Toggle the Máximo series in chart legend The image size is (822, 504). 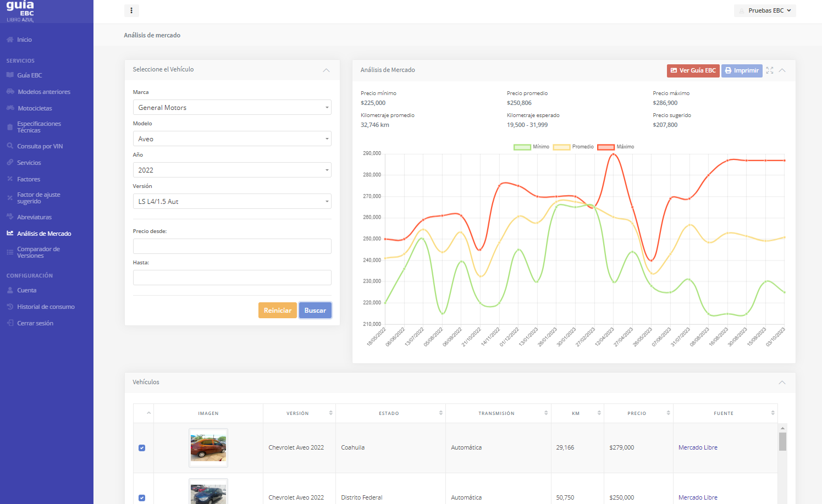[605, 147]
